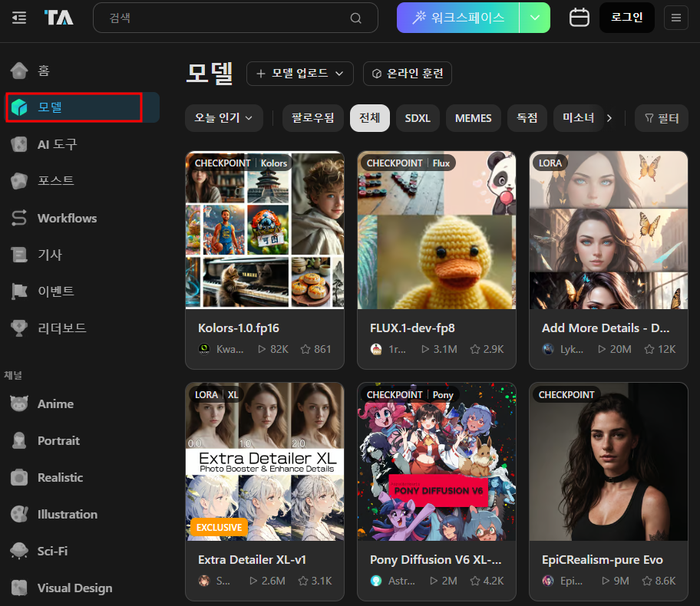Select the 미소녀 tag filter
The image size is (700, 606).
tap(579, 118)
